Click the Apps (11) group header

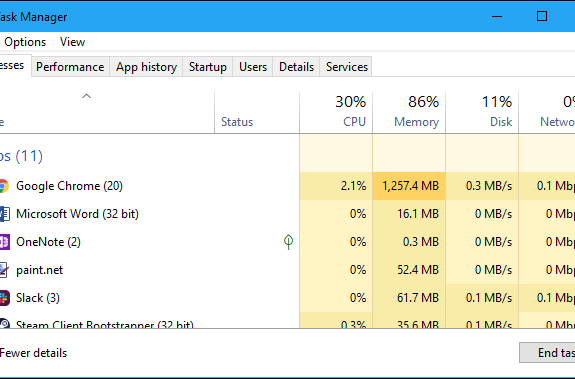21,156
